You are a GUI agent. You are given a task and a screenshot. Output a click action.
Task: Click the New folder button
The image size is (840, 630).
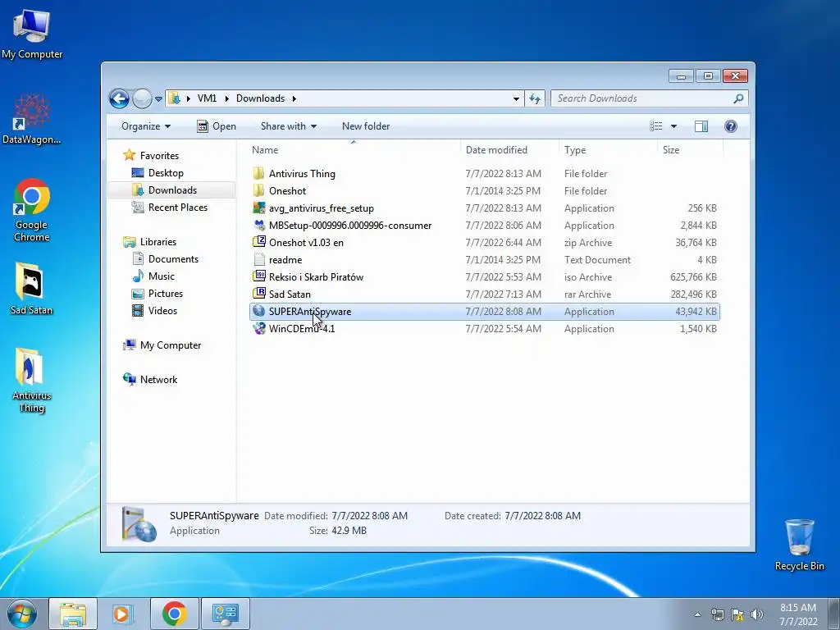pos(366,126)
